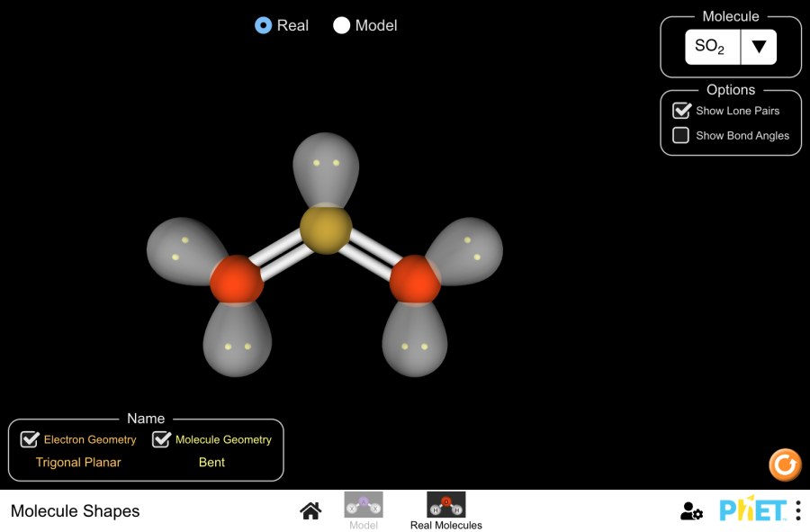
Task: Open the Model screen icon
Action: point(364,505)
